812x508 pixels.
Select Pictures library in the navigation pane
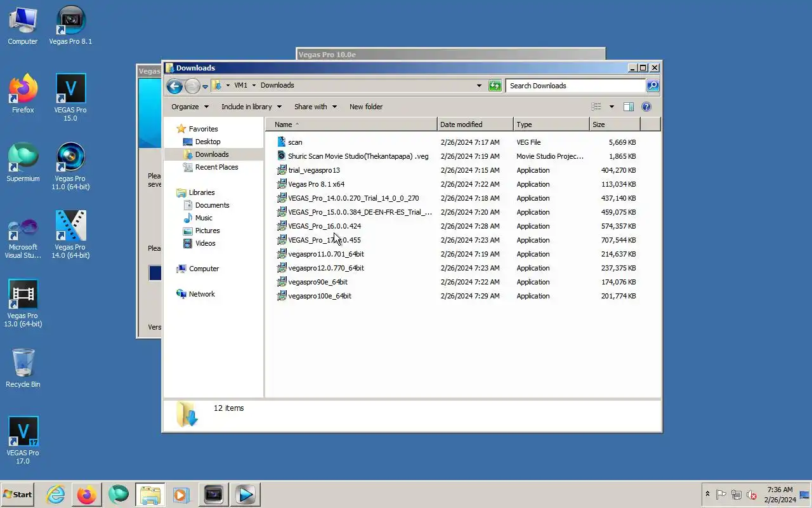(x=207, y=231)
